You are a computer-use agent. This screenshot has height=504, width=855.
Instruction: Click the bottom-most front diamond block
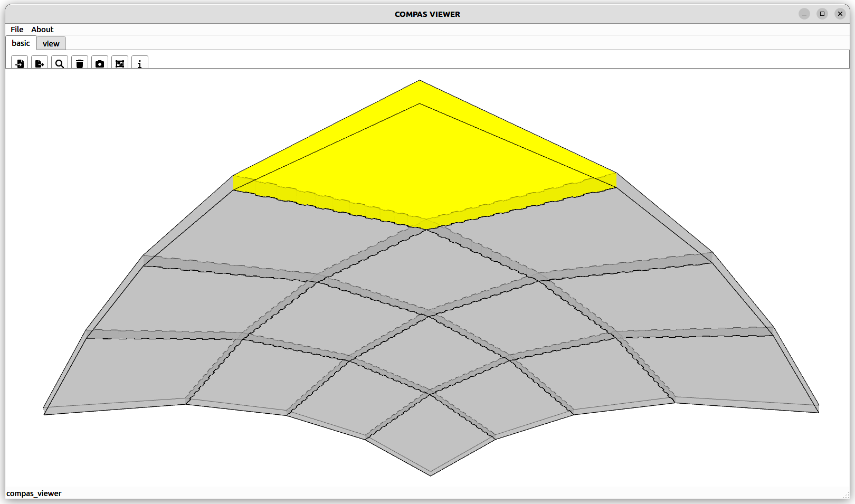point(431,433)
